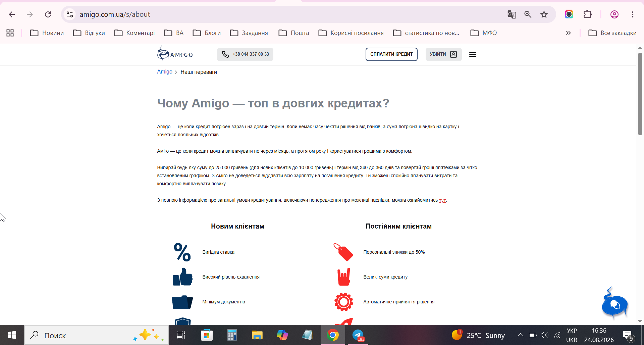Go back to the previous page

[12, 14]
